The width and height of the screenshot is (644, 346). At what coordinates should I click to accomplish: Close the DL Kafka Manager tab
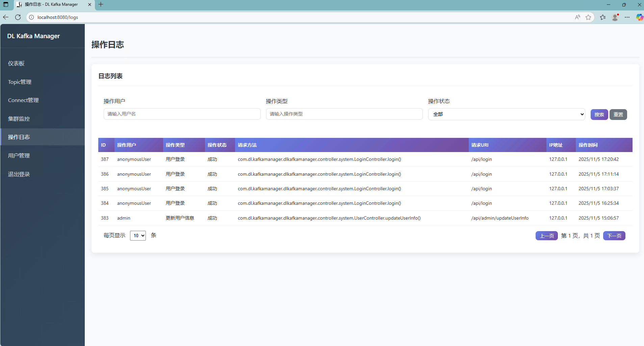89,4
